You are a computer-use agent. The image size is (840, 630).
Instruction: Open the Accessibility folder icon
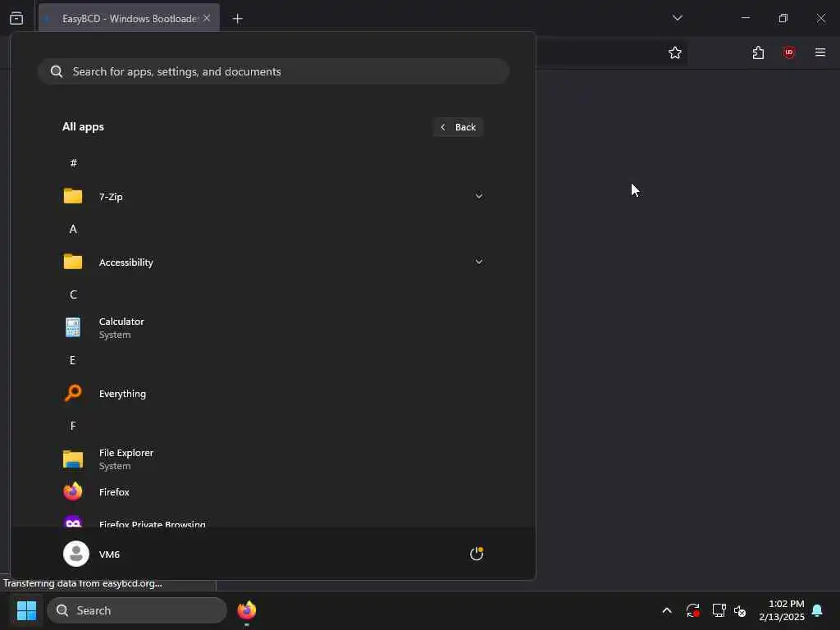click(x=73, y=262)
